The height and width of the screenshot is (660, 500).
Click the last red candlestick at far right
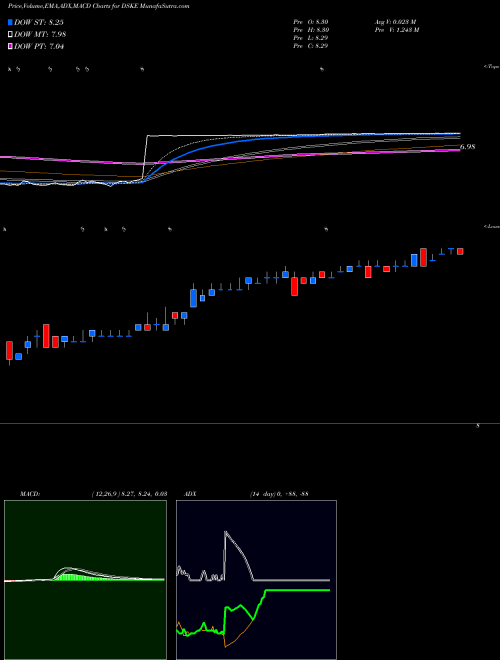[460, 251]
